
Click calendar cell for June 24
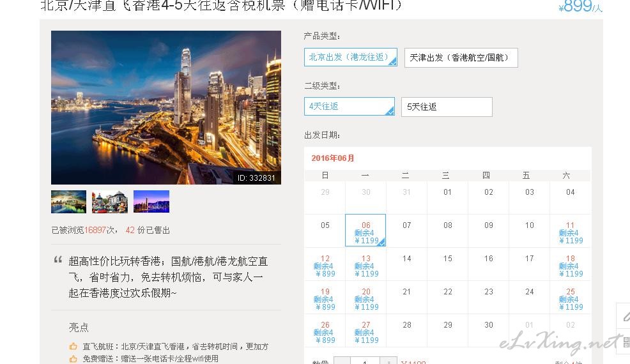point(529,298)
